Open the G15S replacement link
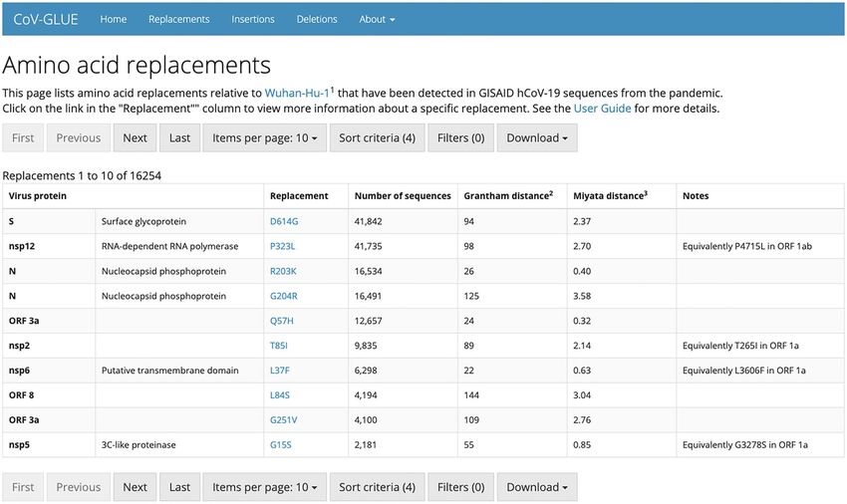 tap(281, 445)
